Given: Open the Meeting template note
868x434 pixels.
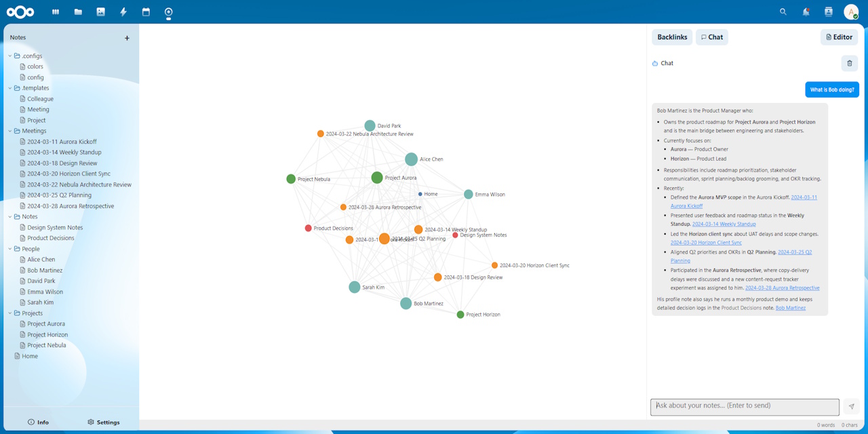Looking at the screenshot, I should pyautogui.click(x=38, y=109).
